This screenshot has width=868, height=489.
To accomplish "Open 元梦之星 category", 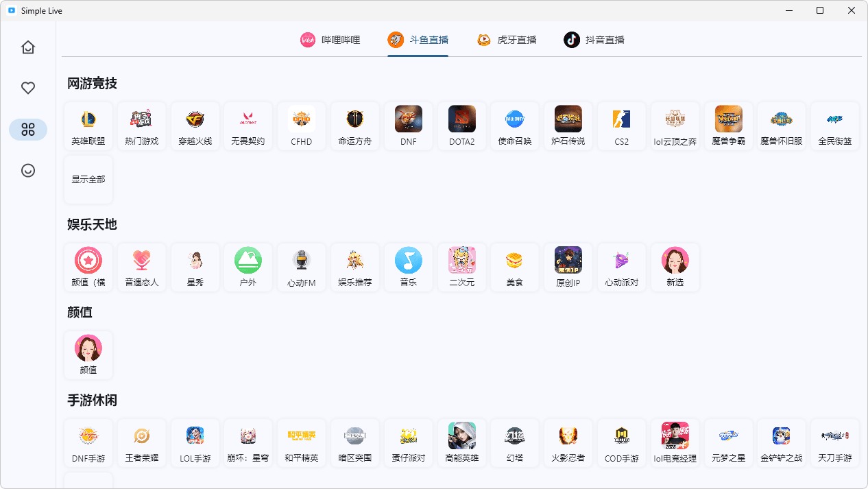I will pos(729,443).
